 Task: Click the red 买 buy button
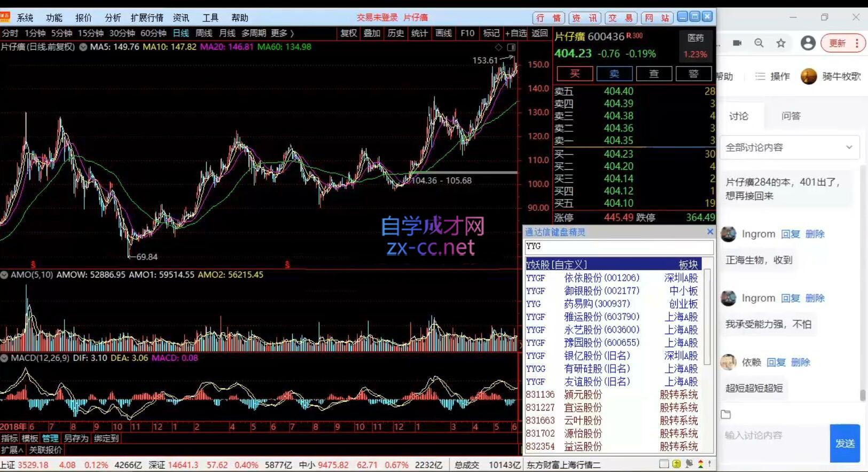point(575,74)
